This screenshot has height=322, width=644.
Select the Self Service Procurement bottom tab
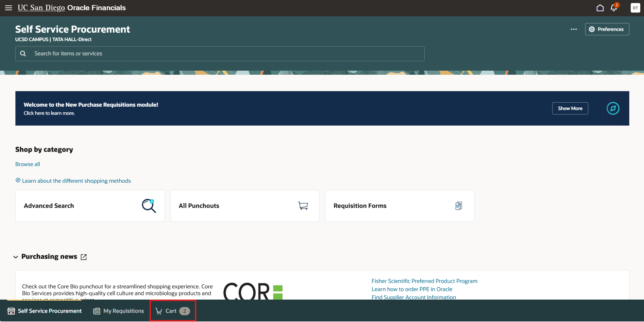(45, 311)
